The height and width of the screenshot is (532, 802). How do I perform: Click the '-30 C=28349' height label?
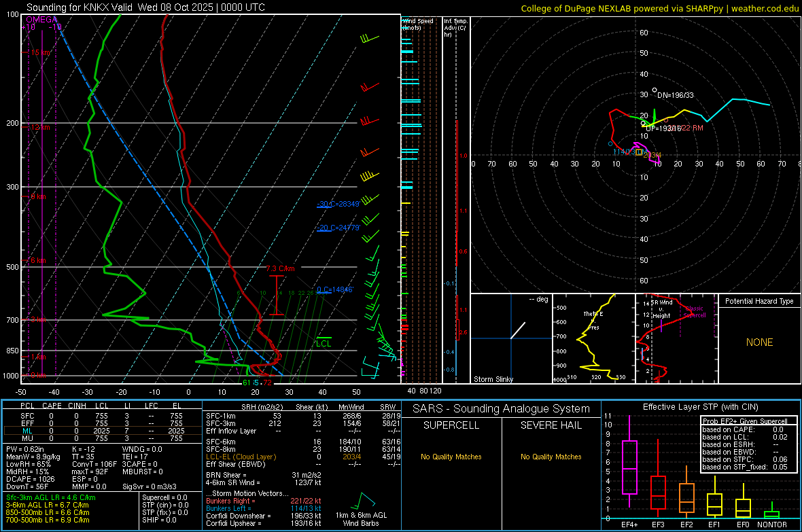[x=338, y=204]
